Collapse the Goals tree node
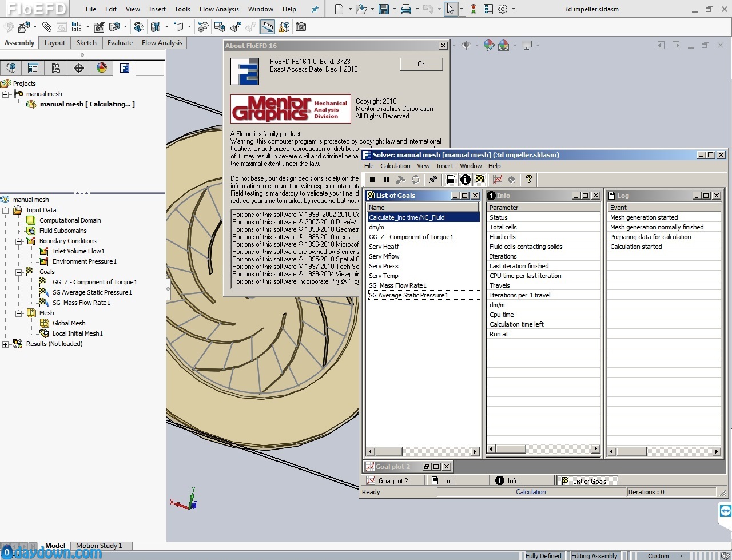 [19, 272]
